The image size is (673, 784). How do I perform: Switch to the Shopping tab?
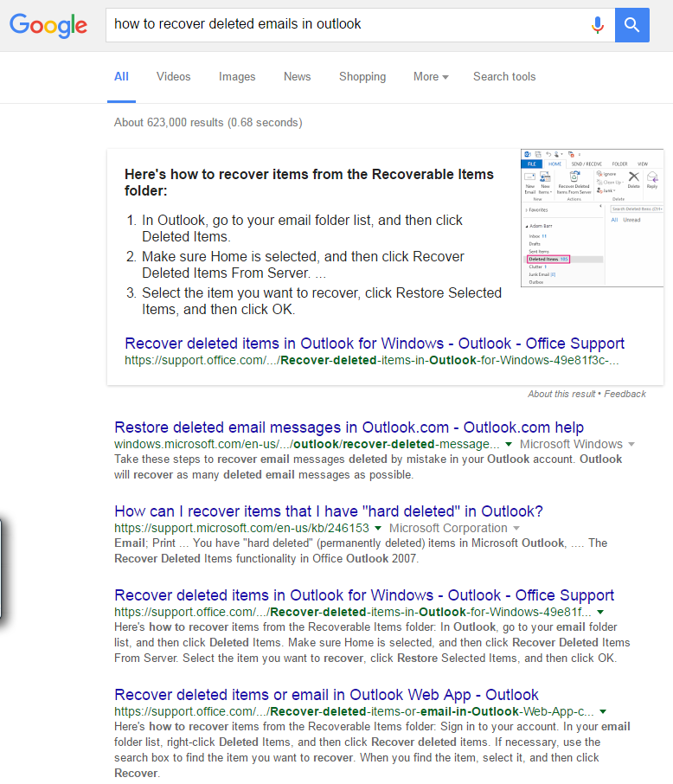coord(362,76)
